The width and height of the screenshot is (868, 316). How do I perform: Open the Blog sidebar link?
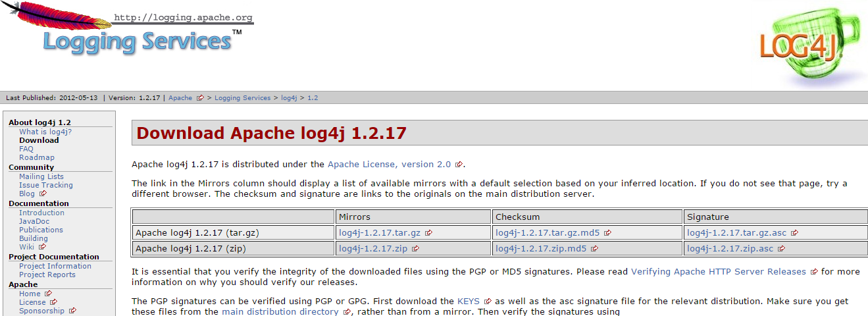pos(27,194)
